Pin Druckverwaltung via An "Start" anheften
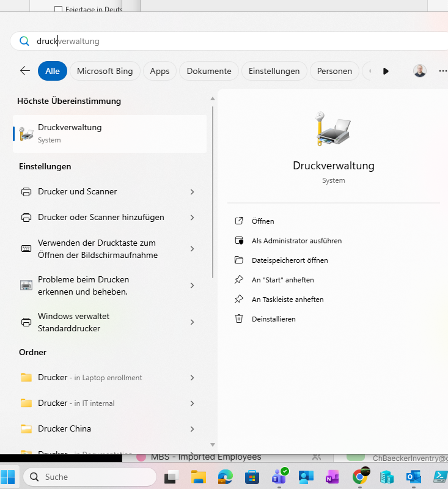This screenshot has width=448, height=489. [282, 280]
